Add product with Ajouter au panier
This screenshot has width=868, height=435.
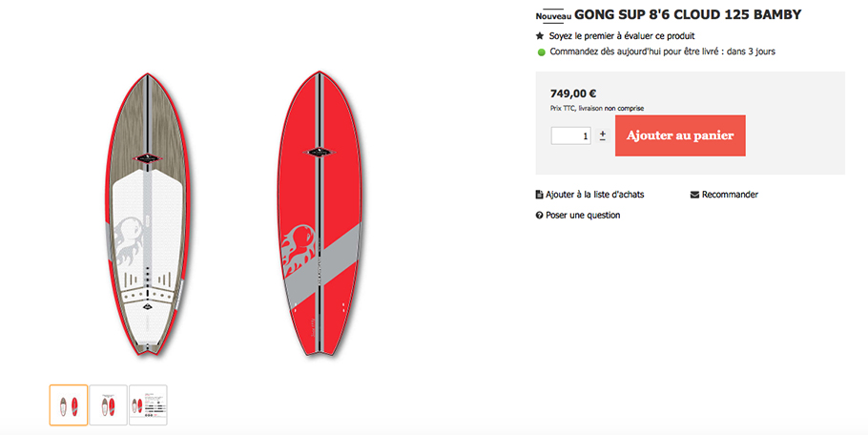pyautogui.click(x=680, y=135)
